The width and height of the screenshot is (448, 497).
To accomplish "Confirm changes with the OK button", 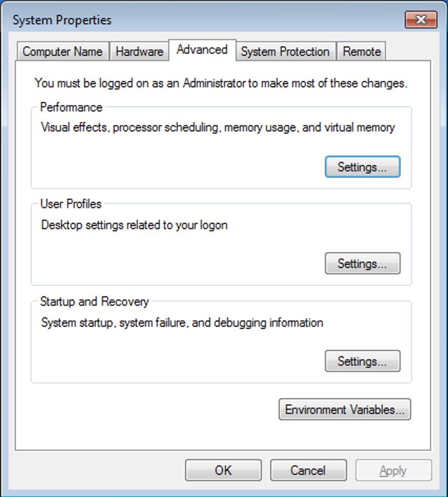I will tap(223, 470).
